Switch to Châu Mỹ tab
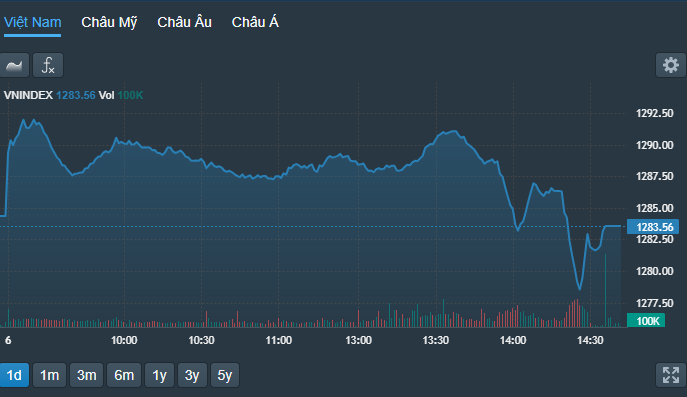This screenshot has height=397, width=687. click(x=109, y=22)
